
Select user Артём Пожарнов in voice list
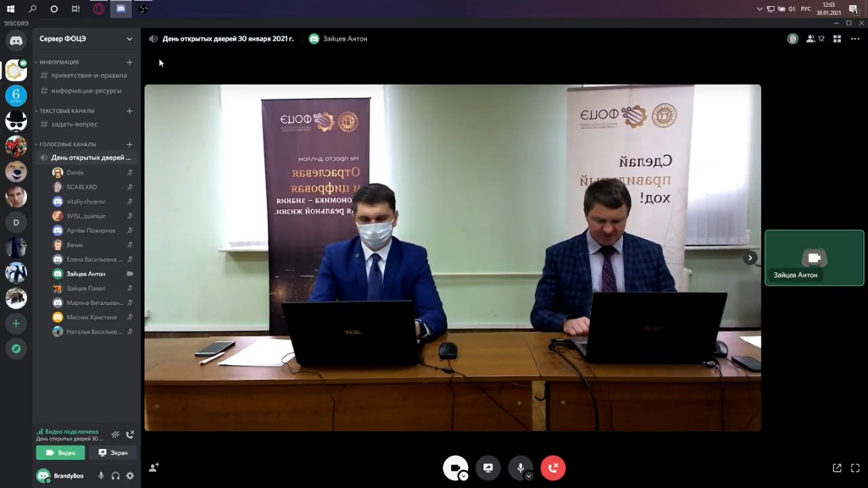(92, 230)
